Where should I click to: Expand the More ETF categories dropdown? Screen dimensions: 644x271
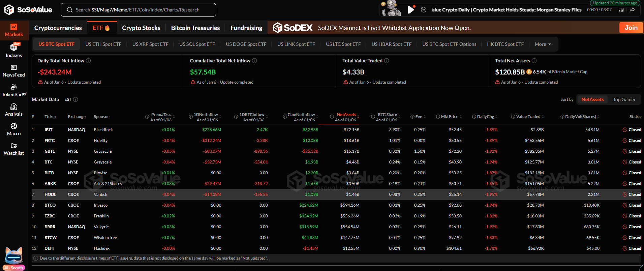(x=543, y=44)
